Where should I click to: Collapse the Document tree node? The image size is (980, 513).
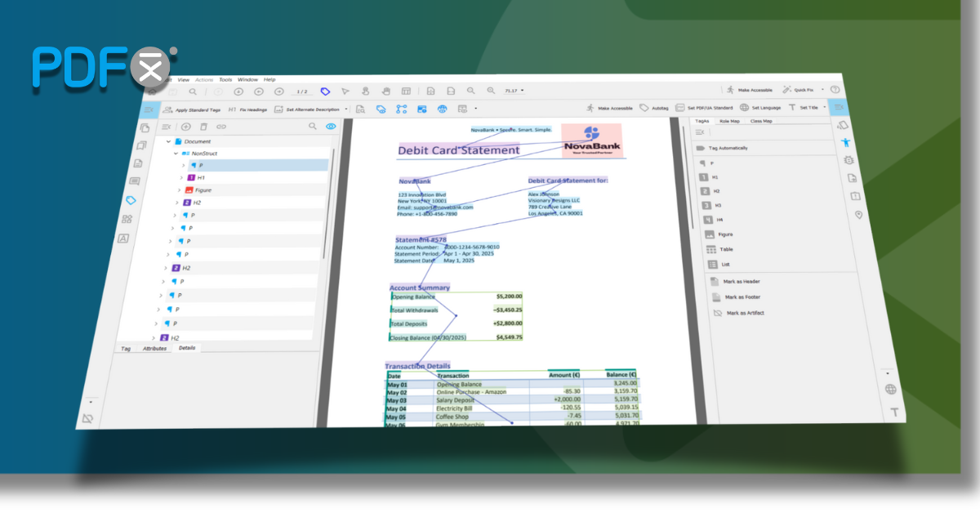169,141
